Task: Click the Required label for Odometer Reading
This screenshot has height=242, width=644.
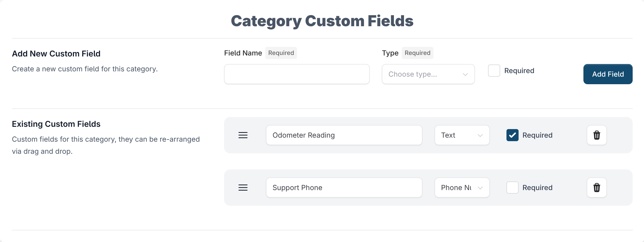Action: (x=538, y=135)
